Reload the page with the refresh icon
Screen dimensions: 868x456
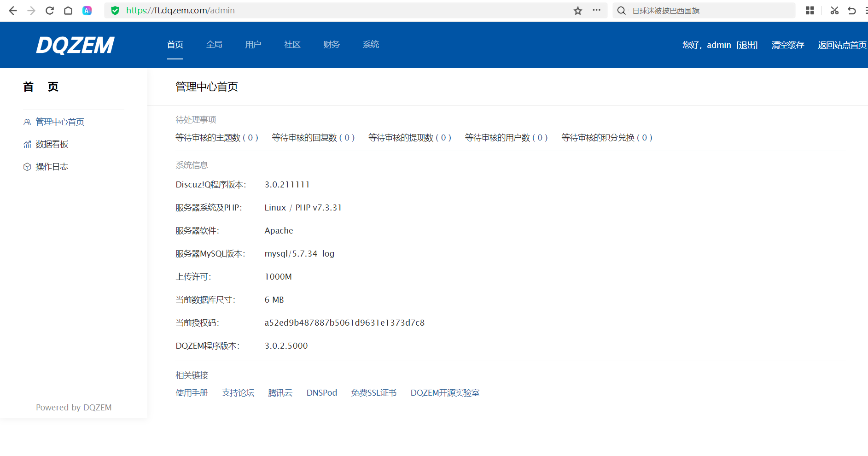point(50,11)
